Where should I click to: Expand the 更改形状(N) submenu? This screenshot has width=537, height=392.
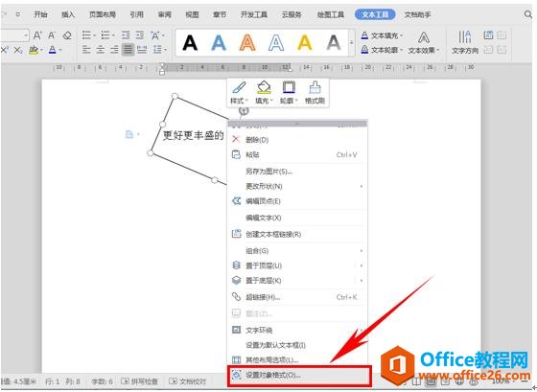pyautogui.click(x=297, y=186)
